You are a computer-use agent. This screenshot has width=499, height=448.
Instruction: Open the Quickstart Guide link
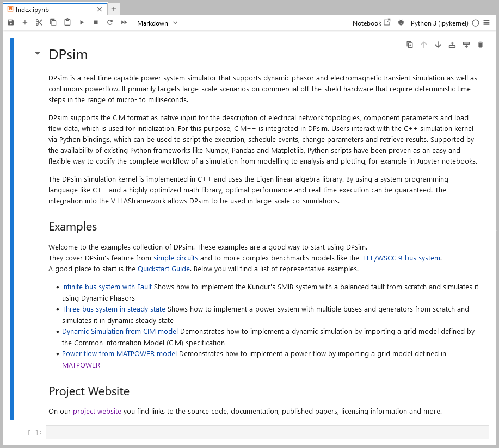pos(163,269)
